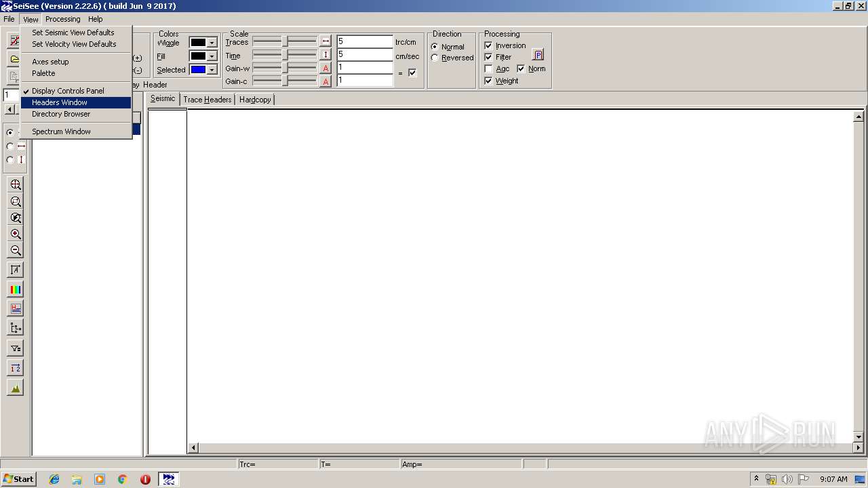Select the horizontal arrows radio option
The width and height of the screenshot is (868, 488).
pos(10,146)
